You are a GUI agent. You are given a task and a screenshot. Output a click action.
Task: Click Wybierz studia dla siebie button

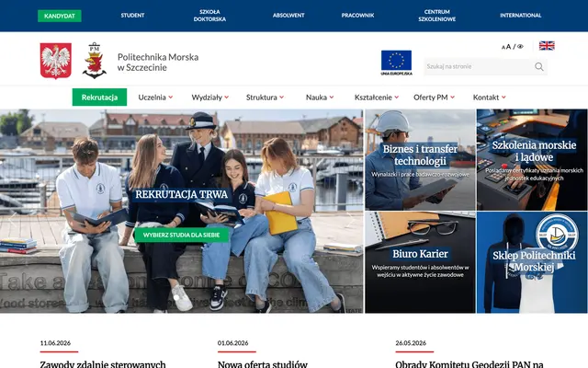point(182,235)
